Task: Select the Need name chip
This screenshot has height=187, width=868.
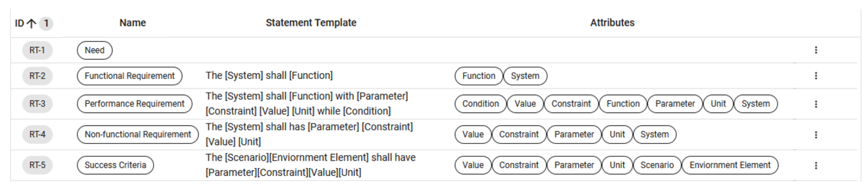Action: (95, 50)
